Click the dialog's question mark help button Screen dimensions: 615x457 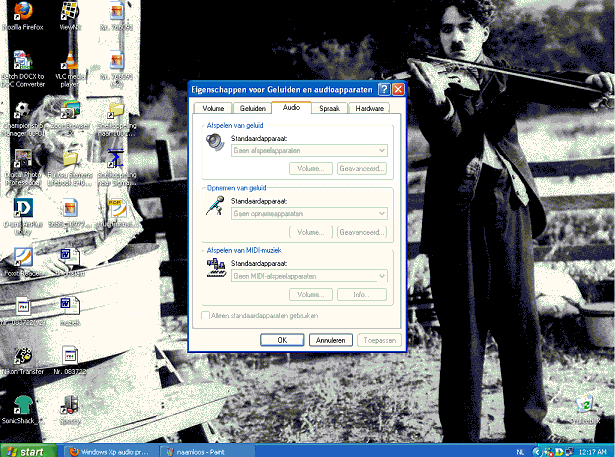tap(384, 90)
